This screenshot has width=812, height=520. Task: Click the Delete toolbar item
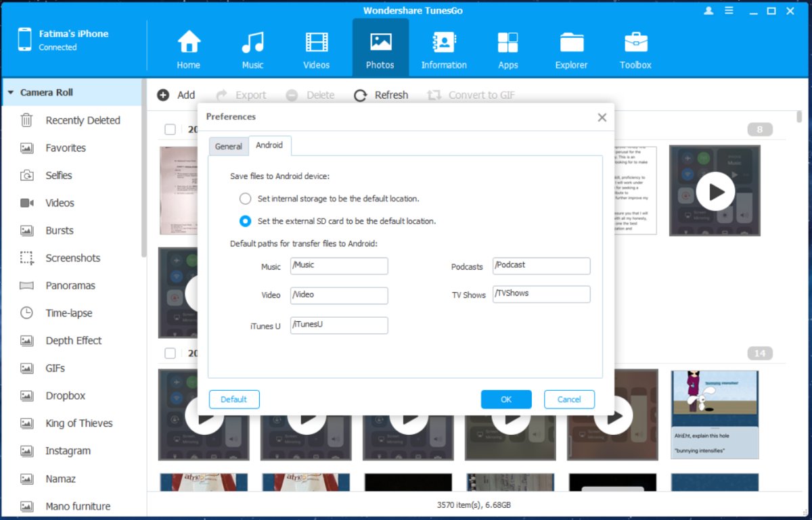(310, 95)
